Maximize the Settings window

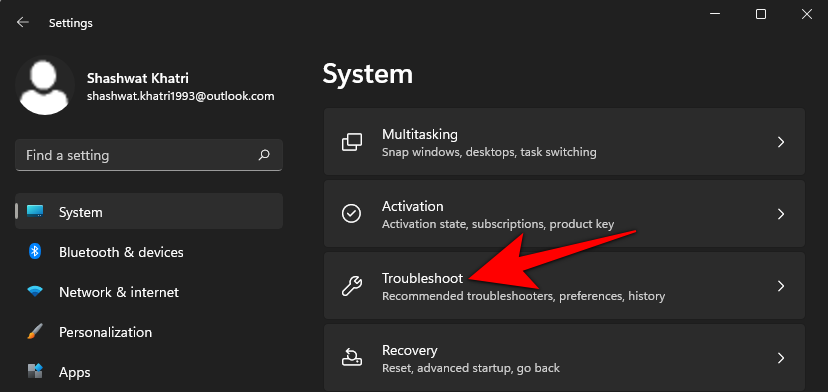pyautogui.click(x=761, y=14)
